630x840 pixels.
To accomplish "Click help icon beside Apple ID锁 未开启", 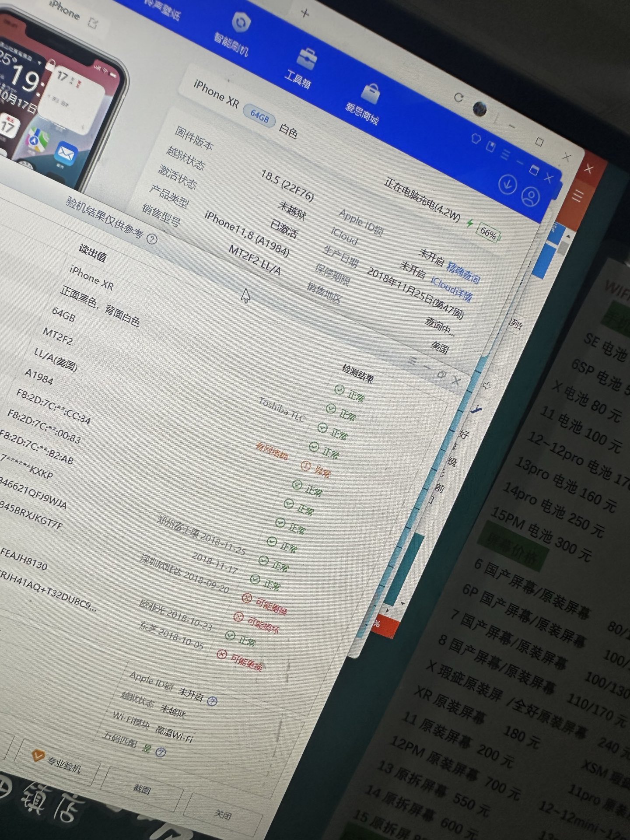I will coord(212,701).
